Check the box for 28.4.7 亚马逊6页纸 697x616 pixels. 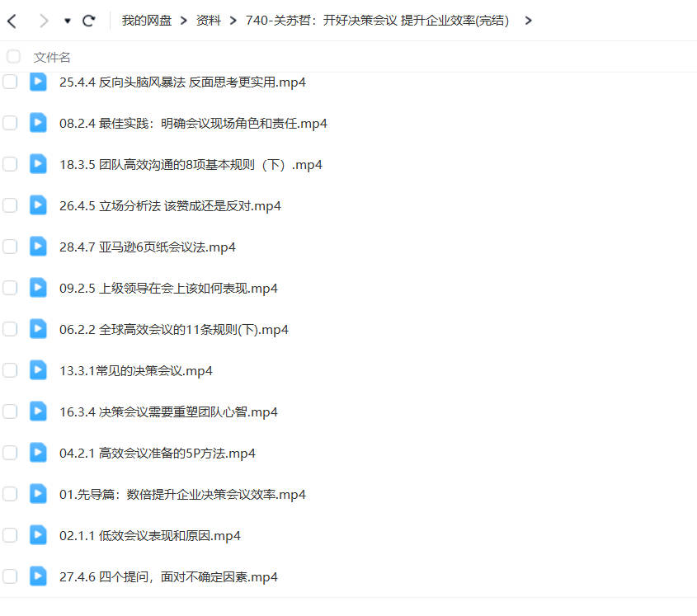click(10, 247)
